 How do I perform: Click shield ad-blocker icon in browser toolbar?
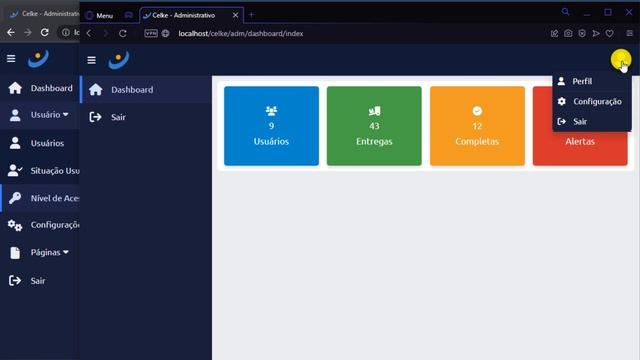point(582,33)
